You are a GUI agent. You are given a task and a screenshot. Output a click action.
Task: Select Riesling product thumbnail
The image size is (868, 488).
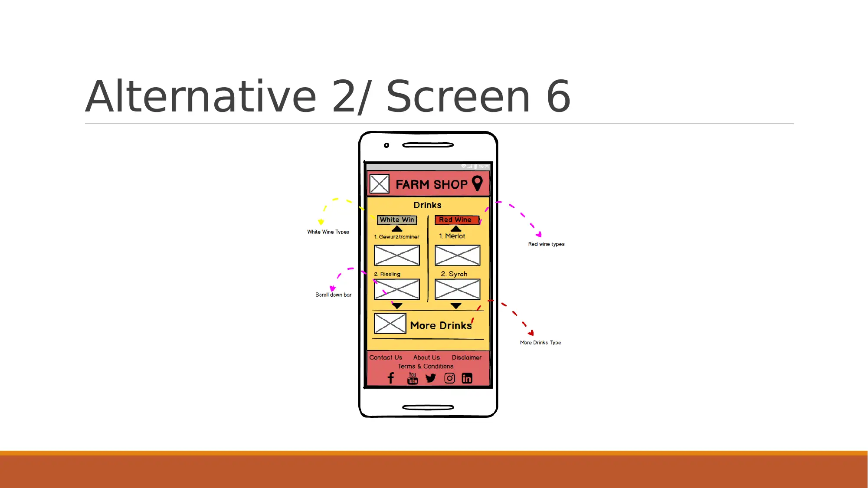(396, 290)
